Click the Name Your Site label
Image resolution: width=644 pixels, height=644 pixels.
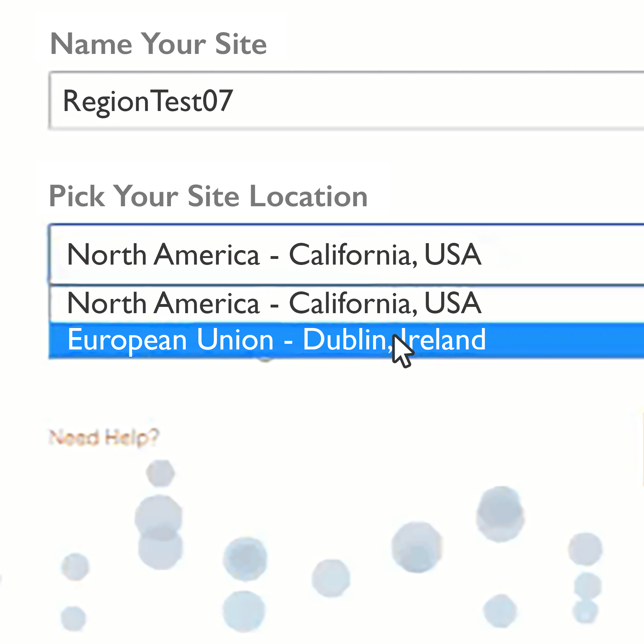tap(158, 44)
